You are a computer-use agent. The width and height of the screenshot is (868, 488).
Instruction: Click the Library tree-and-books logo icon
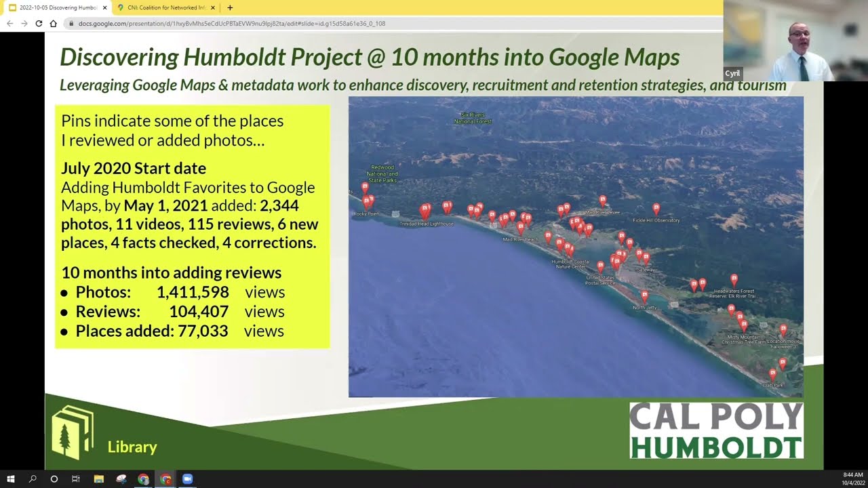[x=73, y=432]
